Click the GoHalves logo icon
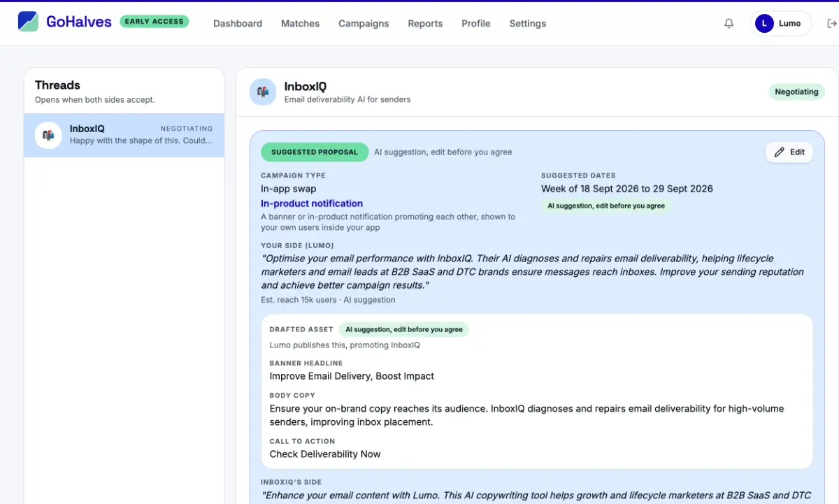 (x=28, y=22)
